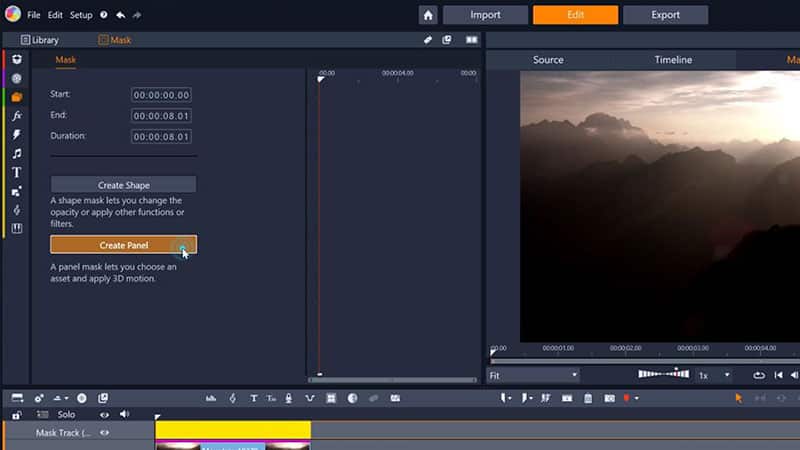
Task: Toggle Mask Track visibility eye
Action: [x=104, y=433]
